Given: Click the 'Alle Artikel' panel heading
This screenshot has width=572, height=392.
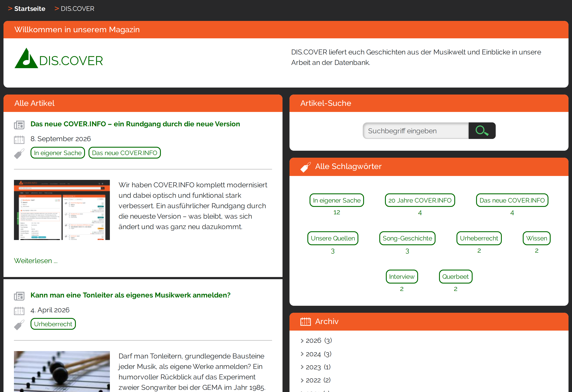Looking at the screenshot, I should click(x=34, y=103).
